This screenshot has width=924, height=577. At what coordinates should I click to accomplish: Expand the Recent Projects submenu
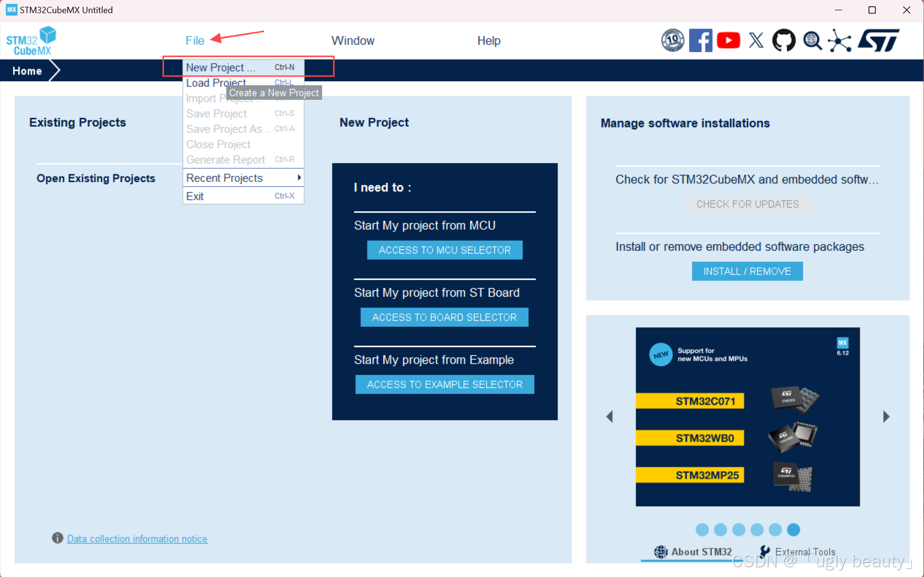[x=243, y=178]
